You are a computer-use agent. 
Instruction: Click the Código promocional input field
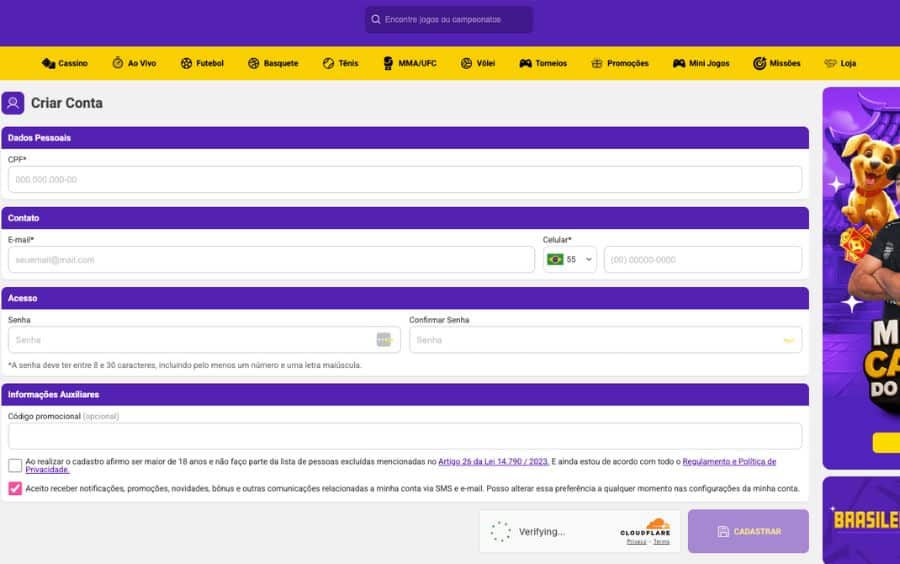coord(405,436)
